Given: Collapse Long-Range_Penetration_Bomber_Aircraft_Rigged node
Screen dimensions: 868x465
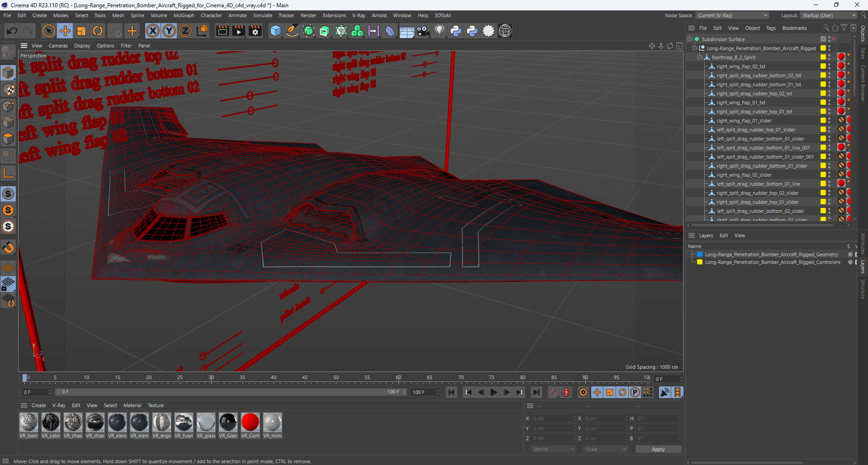Looking at the screenshot, I should click(695, 48).
